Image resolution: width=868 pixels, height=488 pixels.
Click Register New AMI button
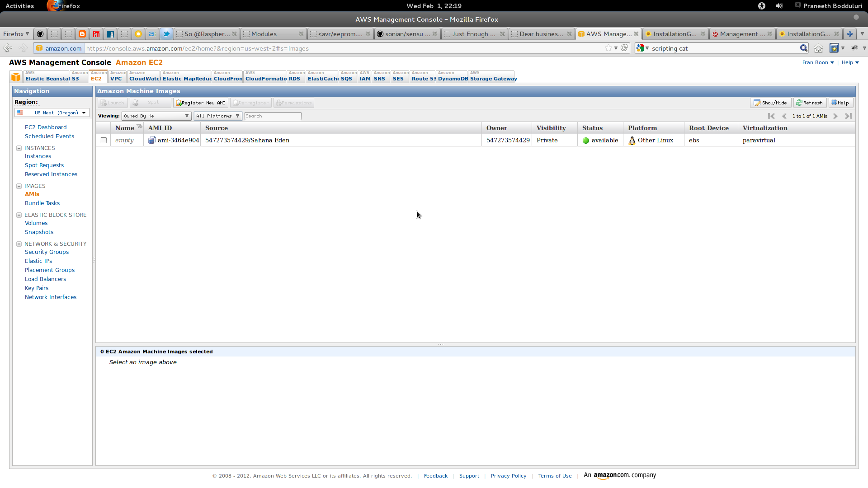tap(200, 103)
